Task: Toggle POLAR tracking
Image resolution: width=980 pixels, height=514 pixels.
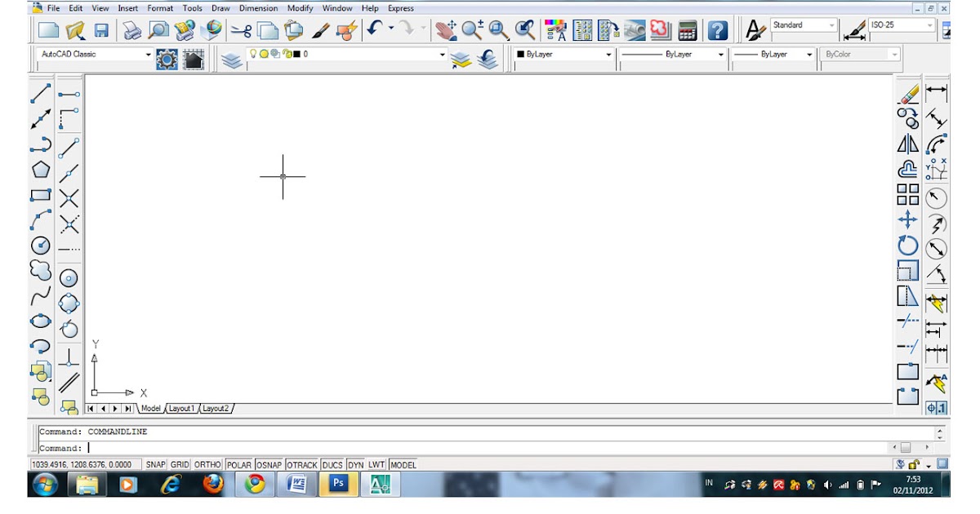Action: tap(239, 464)
